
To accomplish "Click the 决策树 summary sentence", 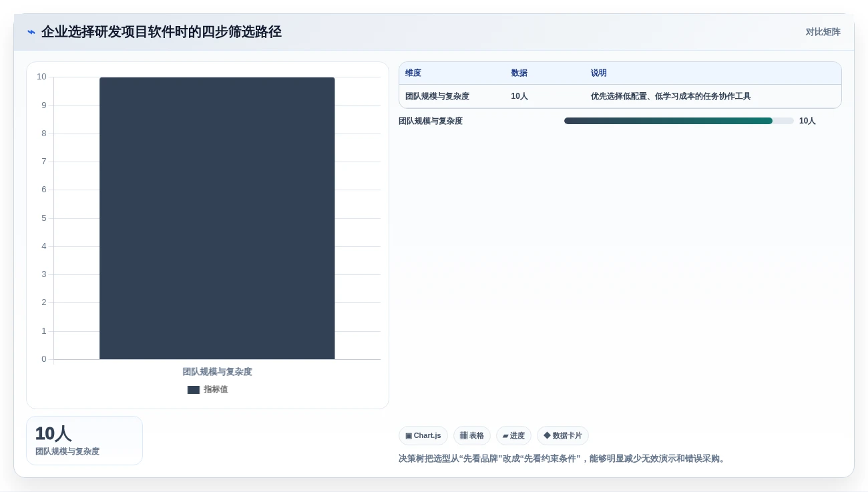I will 563,459.
